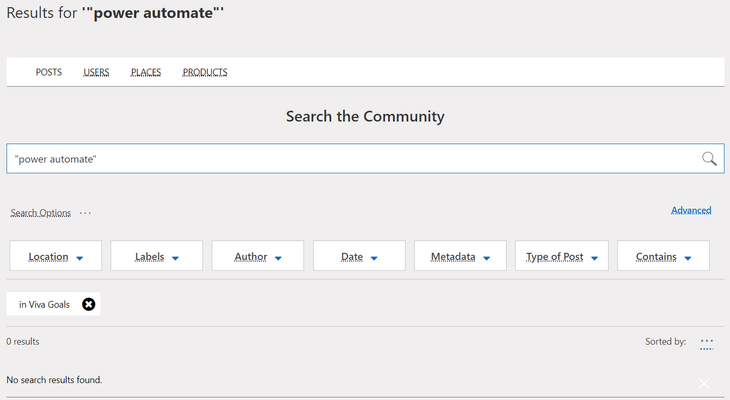Open the Sorted by options ellipsis

(x=706, y=342)
